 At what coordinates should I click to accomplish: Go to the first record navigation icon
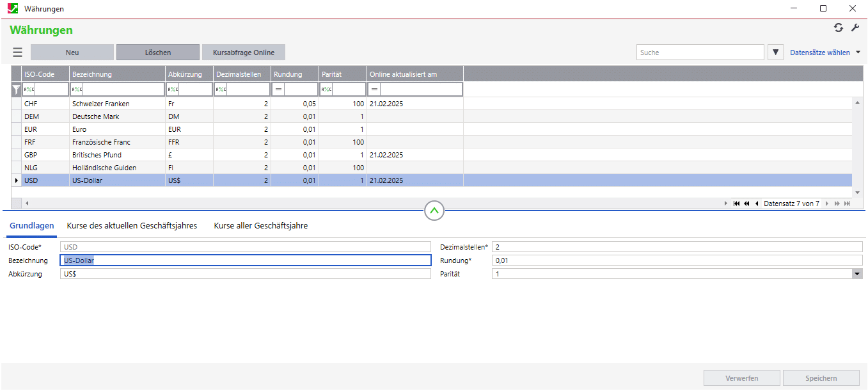pos(737,203)
